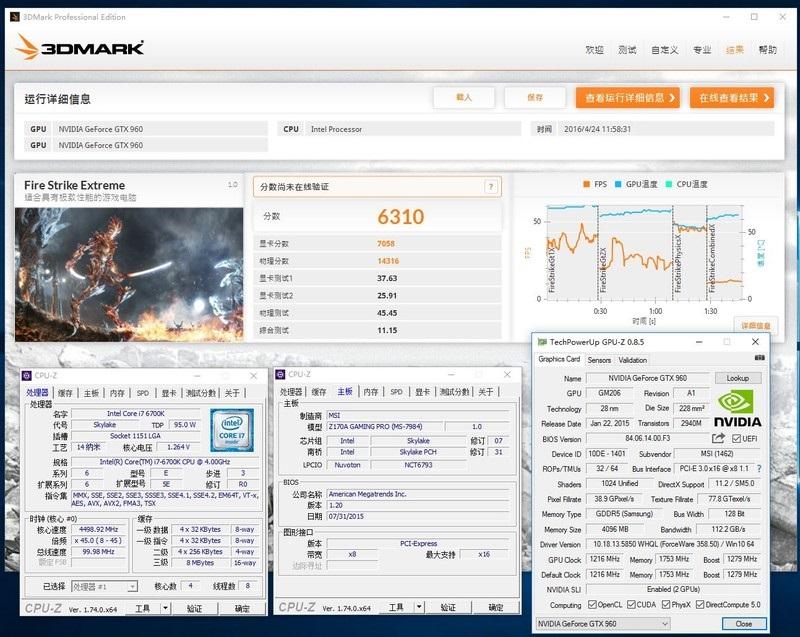The width and height of the screenshot is (800, 637).
Task: Click the orange 查看运行详细信息 button
Action: [628, 97]
